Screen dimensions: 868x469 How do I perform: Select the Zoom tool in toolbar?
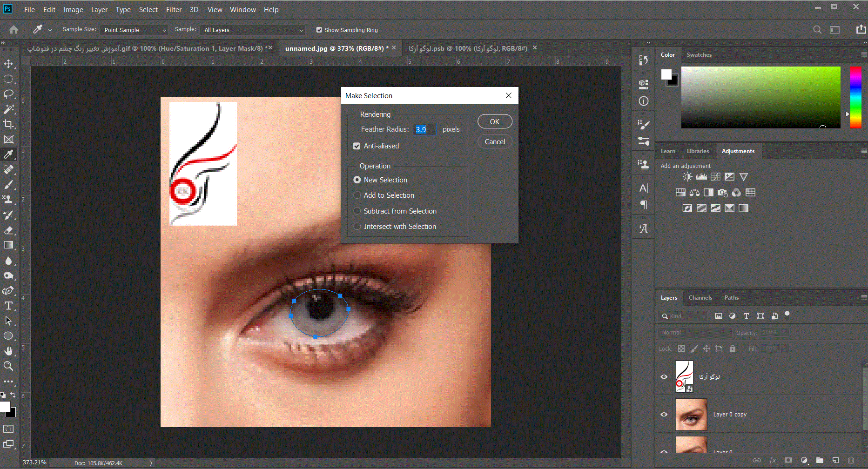pos(8,366)
